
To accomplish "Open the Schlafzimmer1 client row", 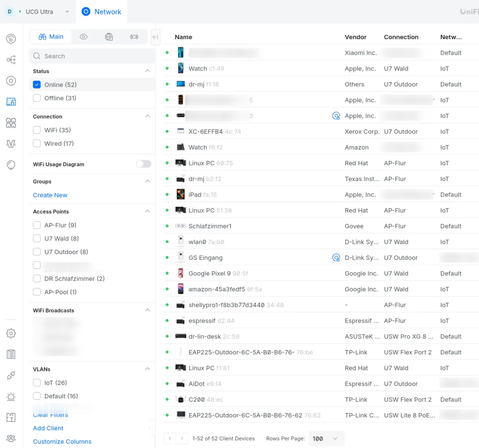I will tap(321, 226).
